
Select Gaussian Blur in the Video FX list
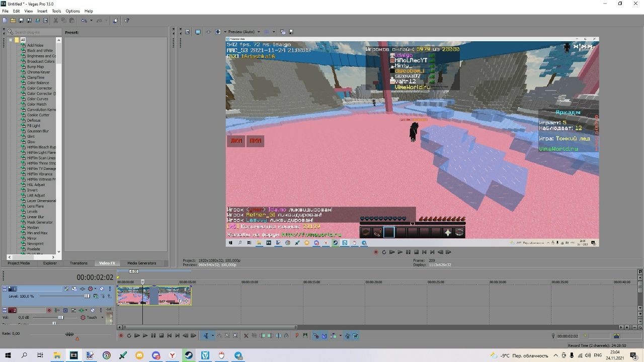coord(38,131)
